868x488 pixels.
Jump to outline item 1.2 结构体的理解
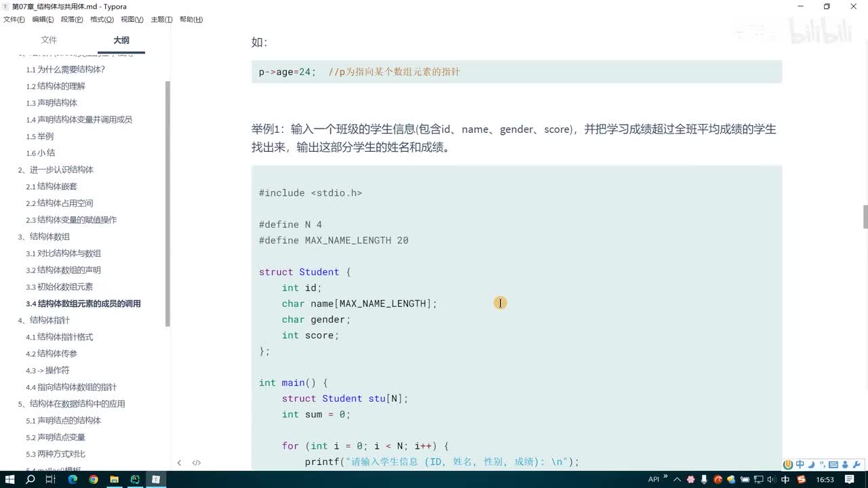pyautogui.click(x=56, y=86)
